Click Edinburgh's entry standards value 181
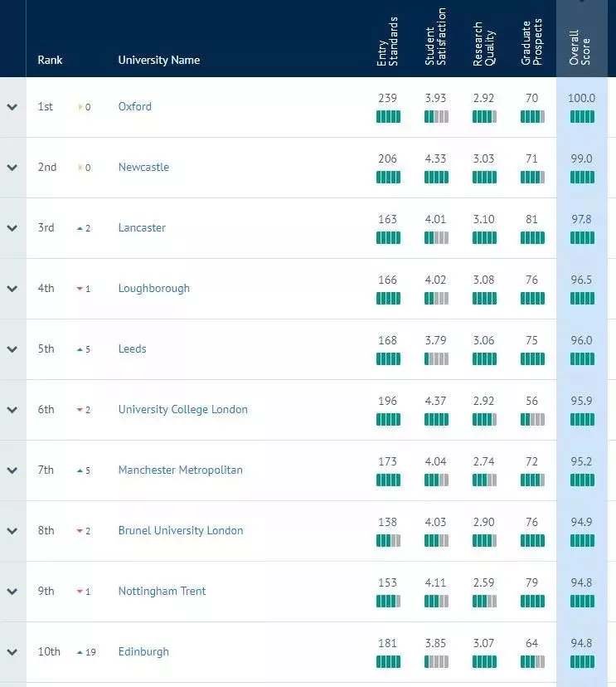616x687 pixels. coord(388,643)
